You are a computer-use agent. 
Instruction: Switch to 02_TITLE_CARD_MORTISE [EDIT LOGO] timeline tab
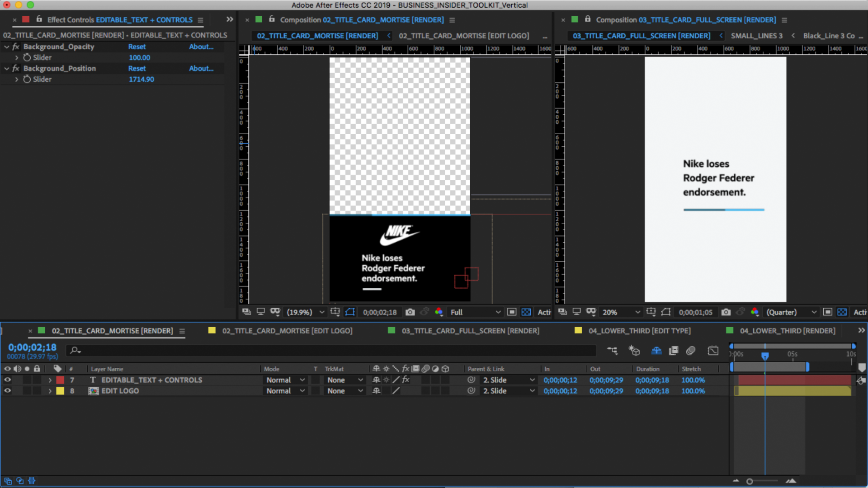287,331
